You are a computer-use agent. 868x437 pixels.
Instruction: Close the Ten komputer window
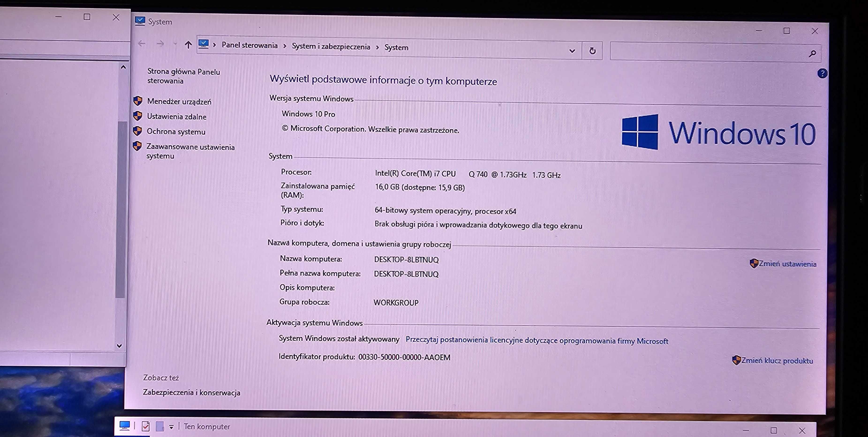[x=802, y=431]
